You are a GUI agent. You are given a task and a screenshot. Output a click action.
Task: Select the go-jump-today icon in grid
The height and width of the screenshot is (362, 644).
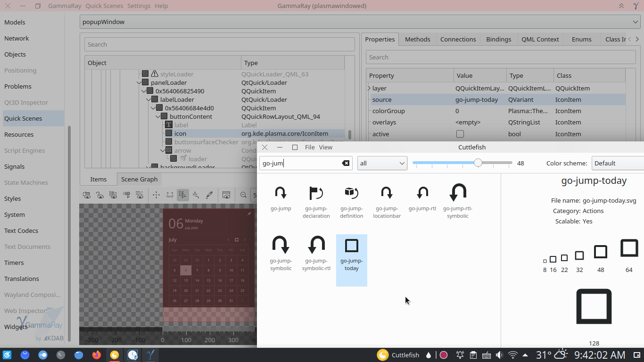click(x=352, y=260)
